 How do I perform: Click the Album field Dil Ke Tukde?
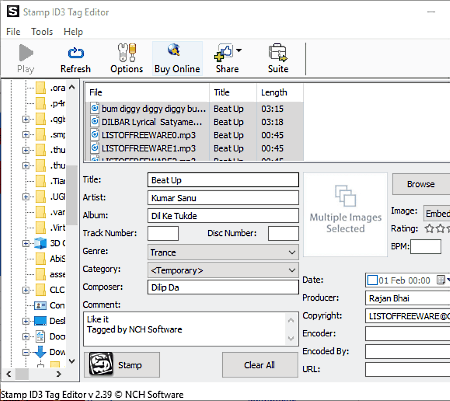coord(223,216)
